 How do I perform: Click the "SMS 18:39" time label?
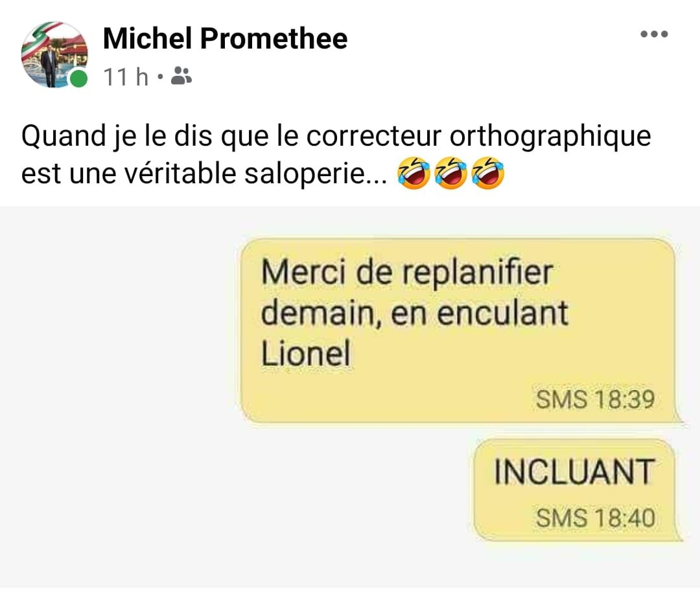click(x=594, y=400)
